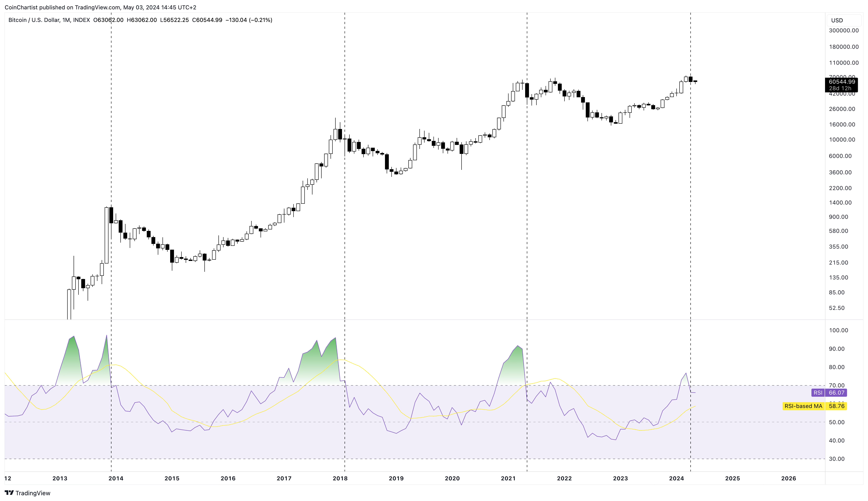Select the 2021 label on time axis

click(x=508, y=478)
